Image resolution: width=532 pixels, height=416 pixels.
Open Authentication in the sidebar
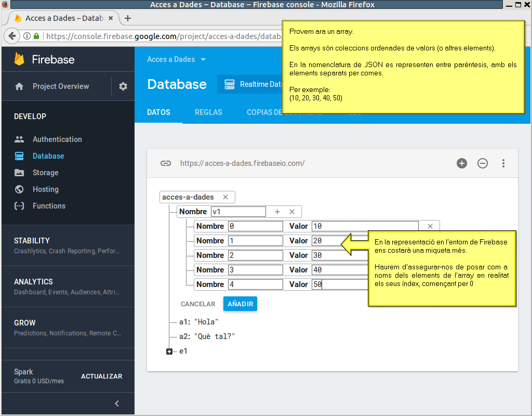click(57, 139)
